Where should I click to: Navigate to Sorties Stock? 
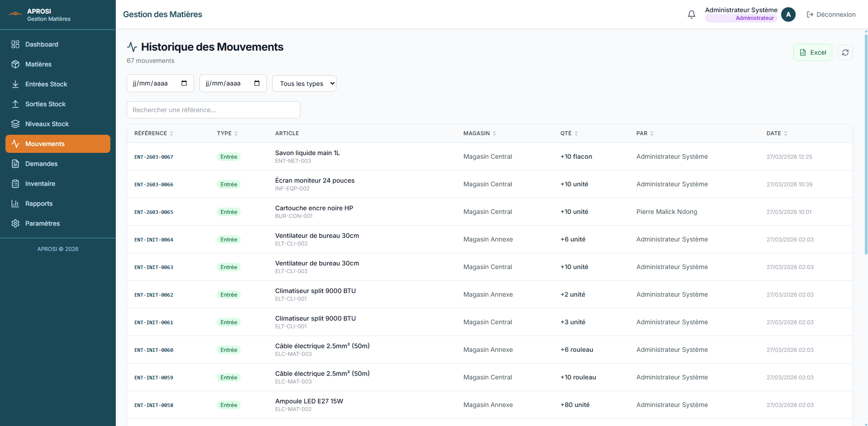58,104
